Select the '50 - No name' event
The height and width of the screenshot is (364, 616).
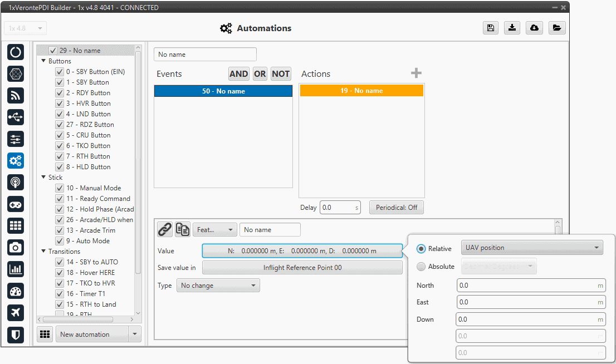223,91
